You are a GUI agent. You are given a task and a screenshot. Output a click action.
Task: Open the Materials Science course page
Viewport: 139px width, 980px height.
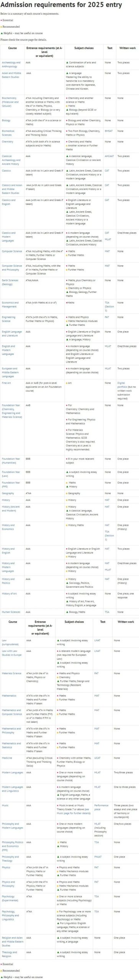(11, 673)
